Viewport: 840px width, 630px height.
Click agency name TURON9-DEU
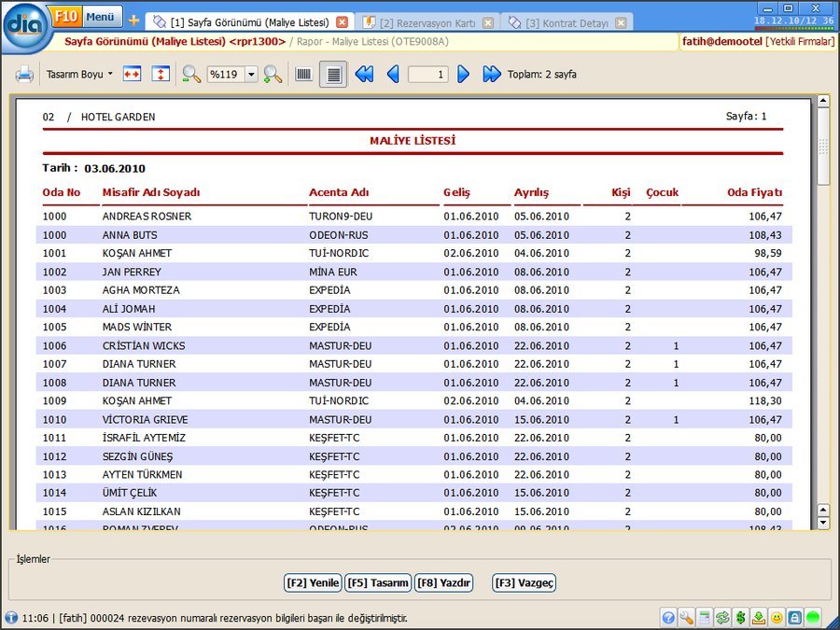(x=341, y=217)
